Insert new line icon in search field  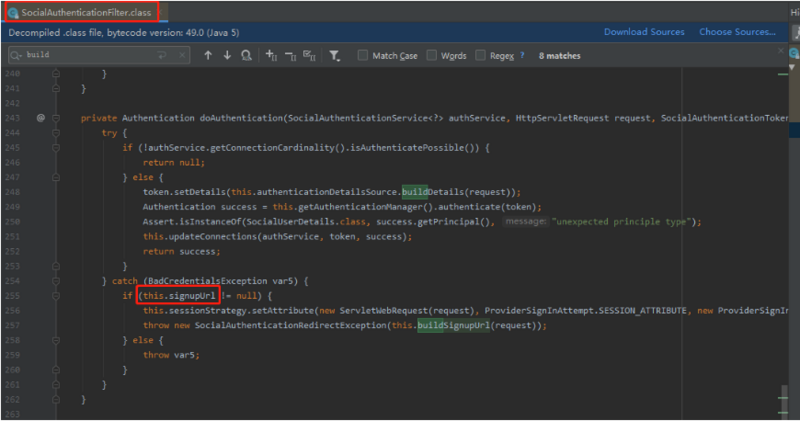[162, 55]
